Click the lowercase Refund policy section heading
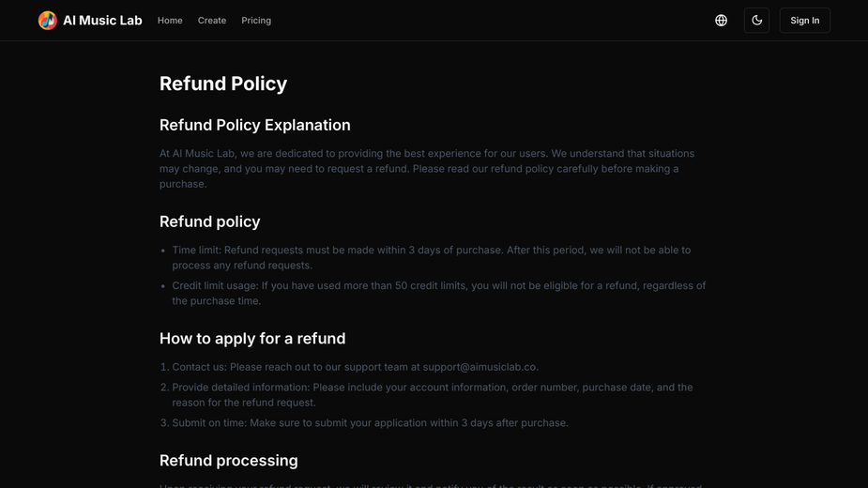 coord(210,221)
